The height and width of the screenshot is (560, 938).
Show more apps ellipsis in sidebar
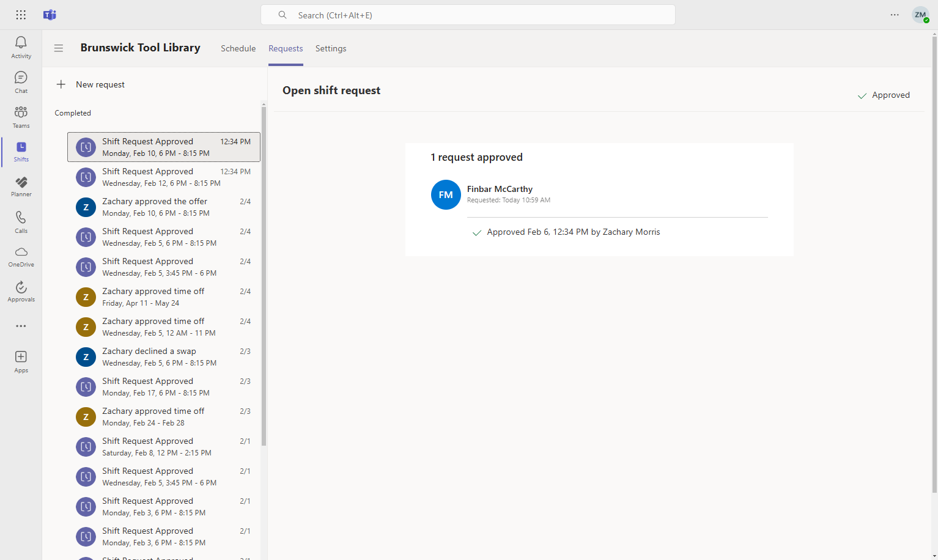click(x=21, y=326)
